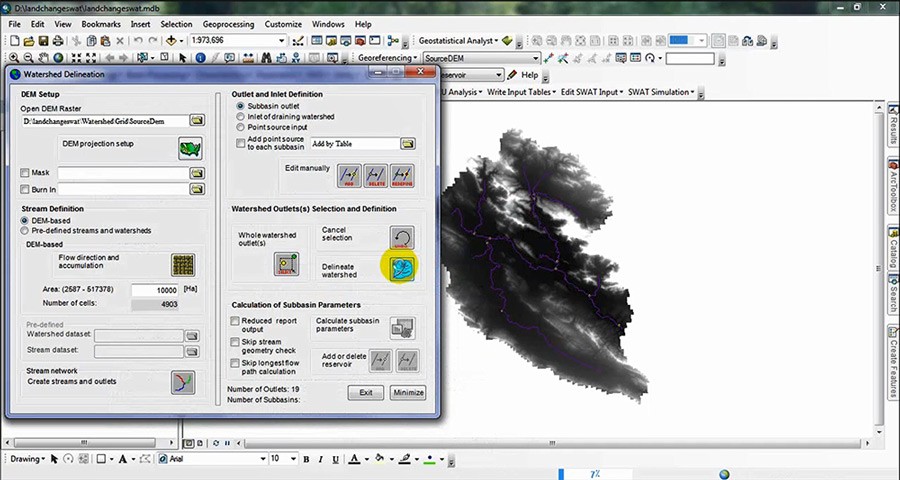900x480 pixels.
Task: Click Create streams and outlets icon
Action: [182, 381]
